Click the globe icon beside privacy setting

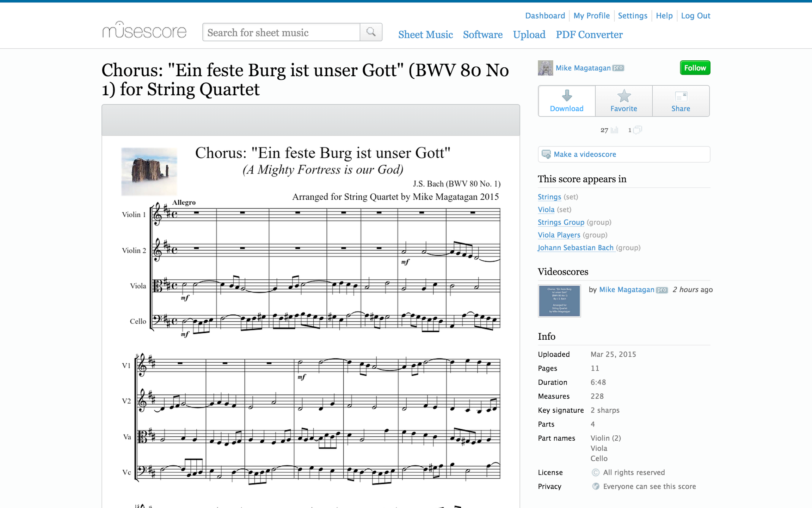pos(596,486)
